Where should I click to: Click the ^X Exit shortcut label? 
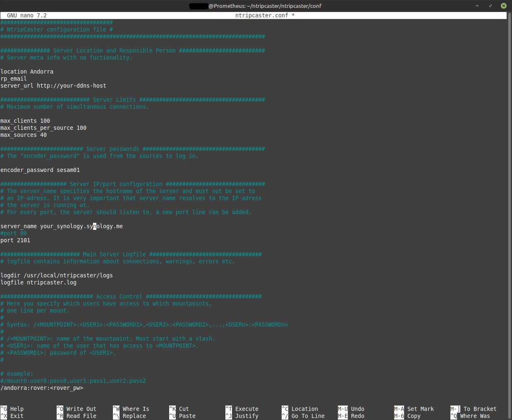[12, 416]
